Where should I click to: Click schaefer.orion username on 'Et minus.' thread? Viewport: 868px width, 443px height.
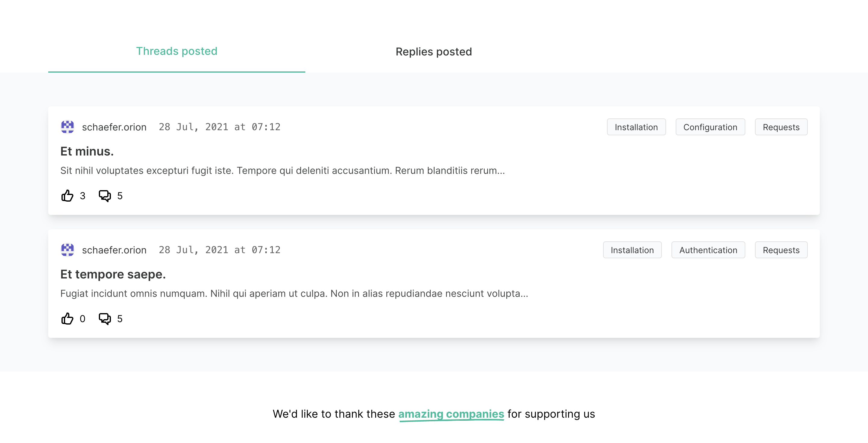[114, 127]
